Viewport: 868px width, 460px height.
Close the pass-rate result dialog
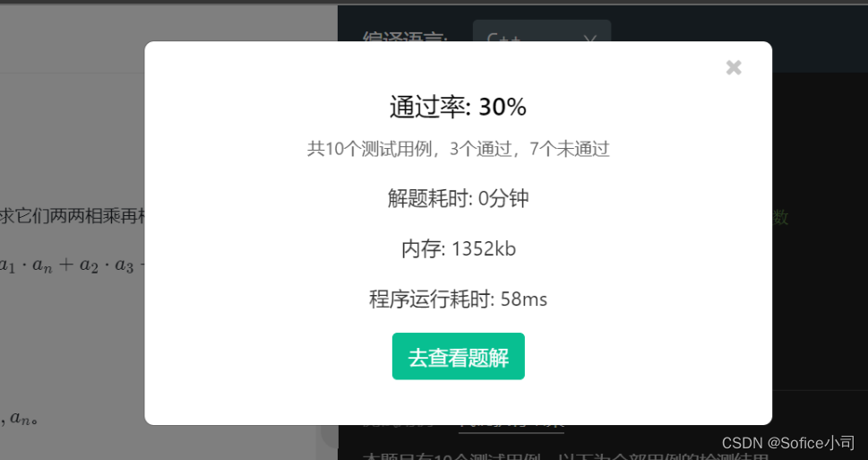pyautogui.click(x=734, y=67)
